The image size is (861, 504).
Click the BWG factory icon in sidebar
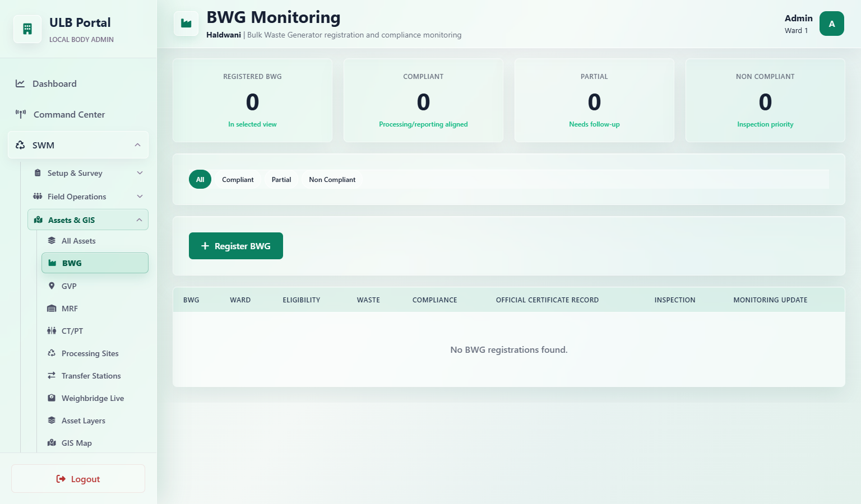pos(52,263)
